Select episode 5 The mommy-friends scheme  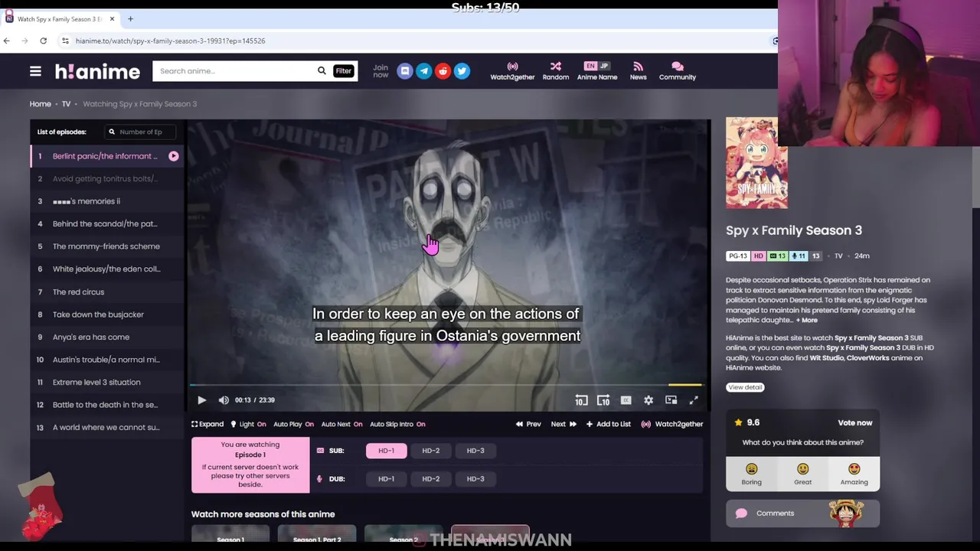coord(107,246)
